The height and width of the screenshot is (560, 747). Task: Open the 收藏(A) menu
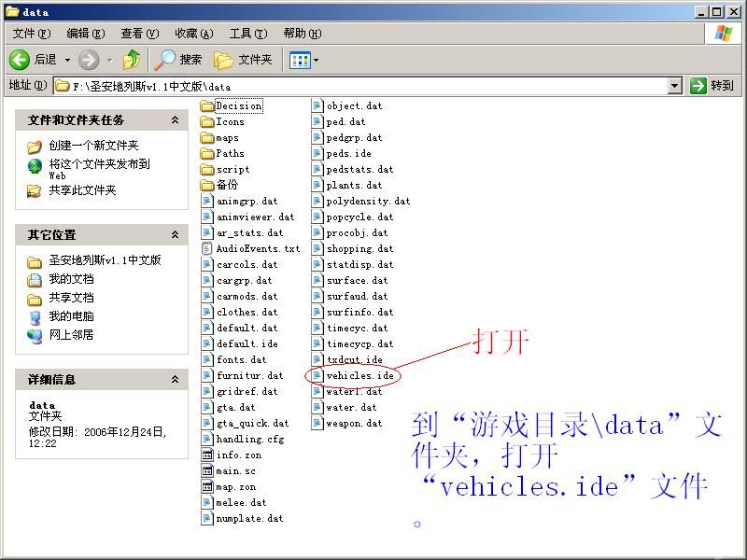[194, 34]
